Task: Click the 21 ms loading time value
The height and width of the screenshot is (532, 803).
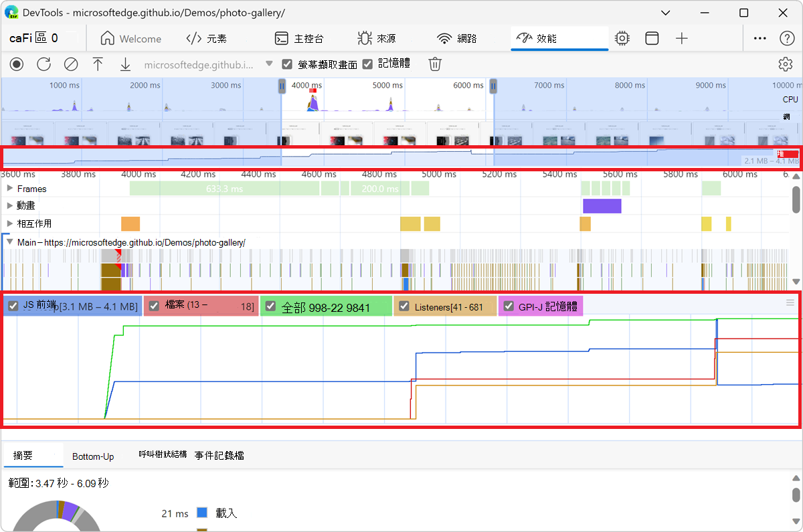Action: (x=175, y=514)
